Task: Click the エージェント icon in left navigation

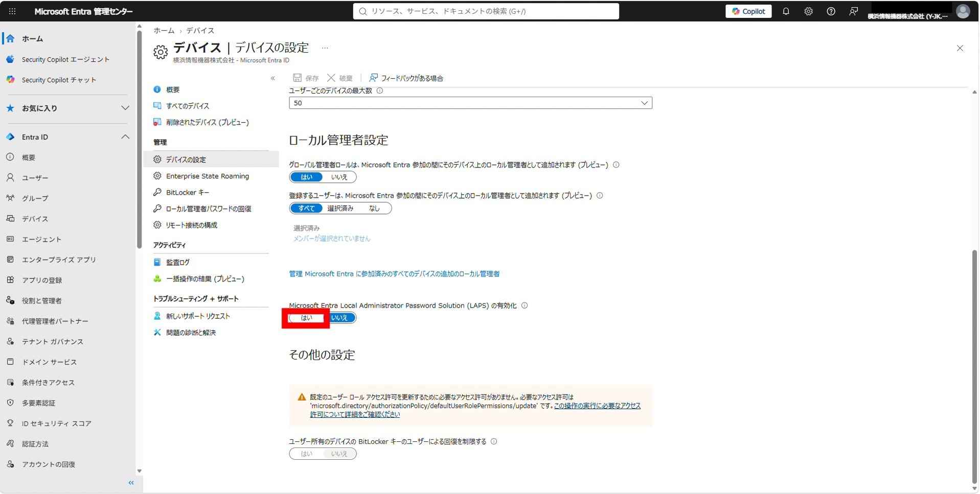Action: [x=10, y=239]
